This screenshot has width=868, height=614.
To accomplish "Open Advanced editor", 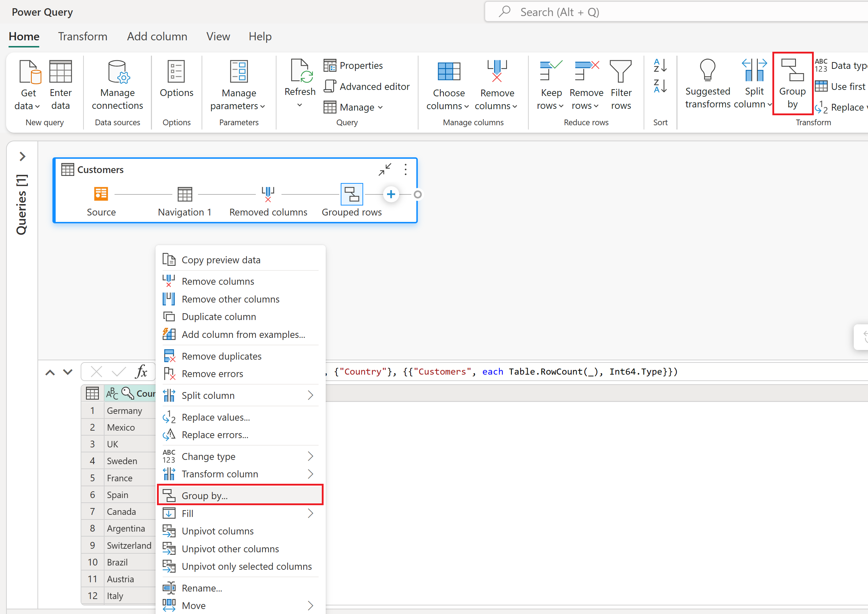I will (x=366, y=87).
